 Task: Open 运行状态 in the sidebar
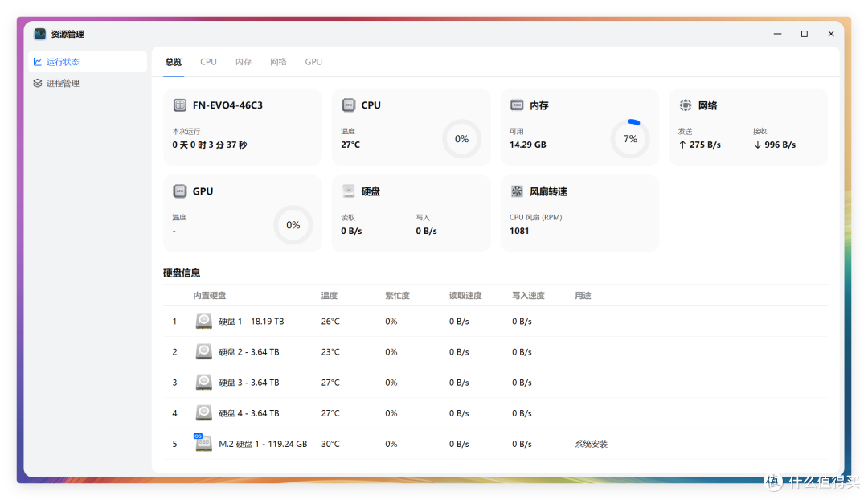tap(88, 61)
